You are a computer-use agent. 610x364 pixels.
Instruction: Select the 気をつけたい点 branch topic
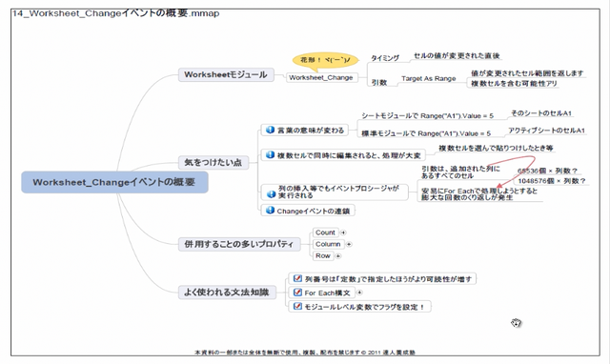tap(213, 162)
